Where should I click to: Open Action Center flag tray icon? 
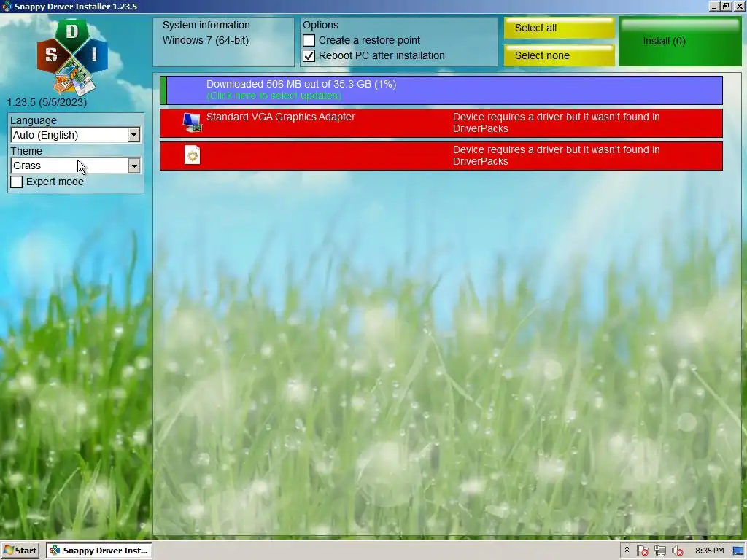[x=642, y=551]
